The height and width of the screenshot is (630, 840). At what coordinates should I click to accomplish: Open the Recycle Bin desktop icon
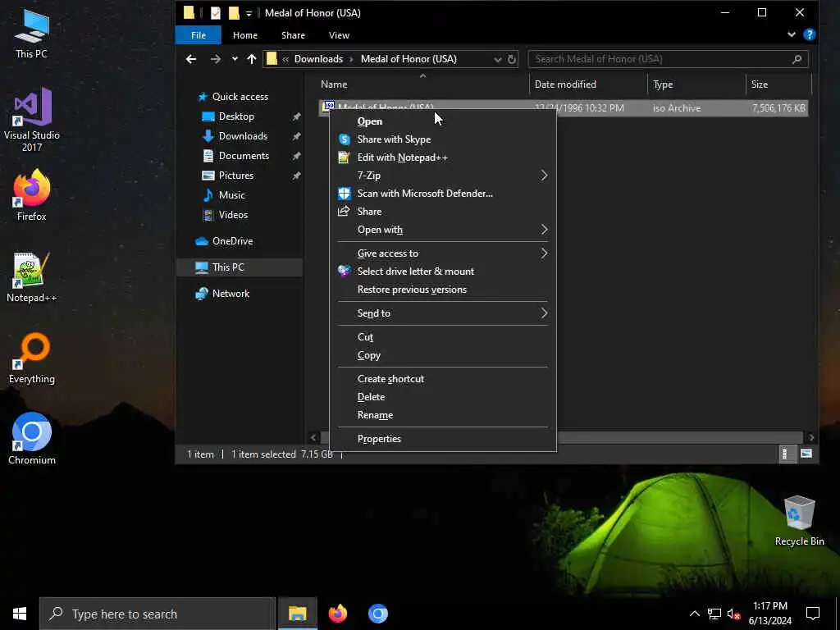tap(799, 520)
